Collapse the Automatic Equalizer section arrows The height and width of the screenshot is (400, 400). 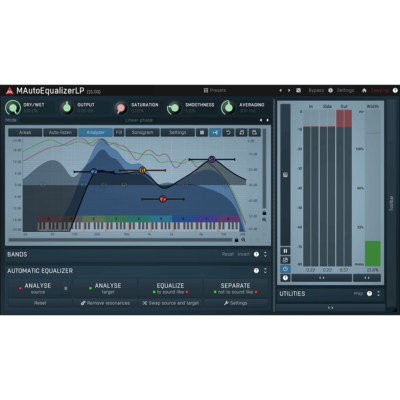coord(265,271)
